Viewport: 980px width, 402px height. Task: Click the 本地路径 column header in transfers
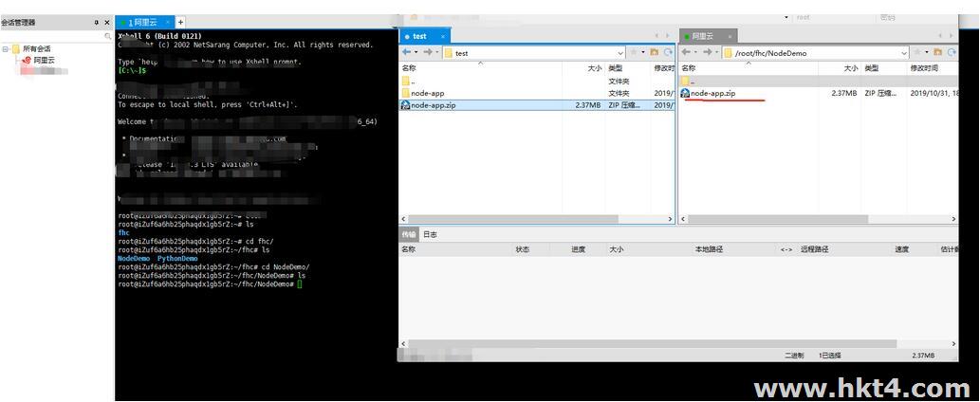click(709, 249)
